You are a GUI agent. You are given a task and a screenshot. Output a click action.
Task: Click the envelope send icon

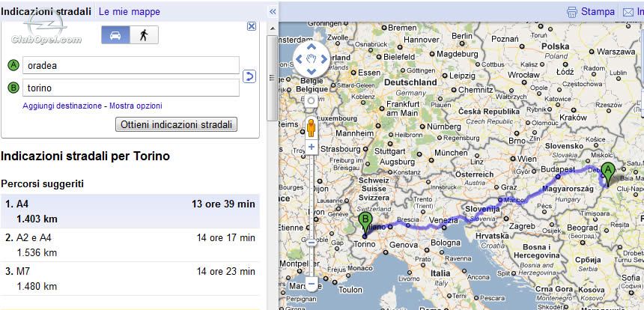coord(628,12)
